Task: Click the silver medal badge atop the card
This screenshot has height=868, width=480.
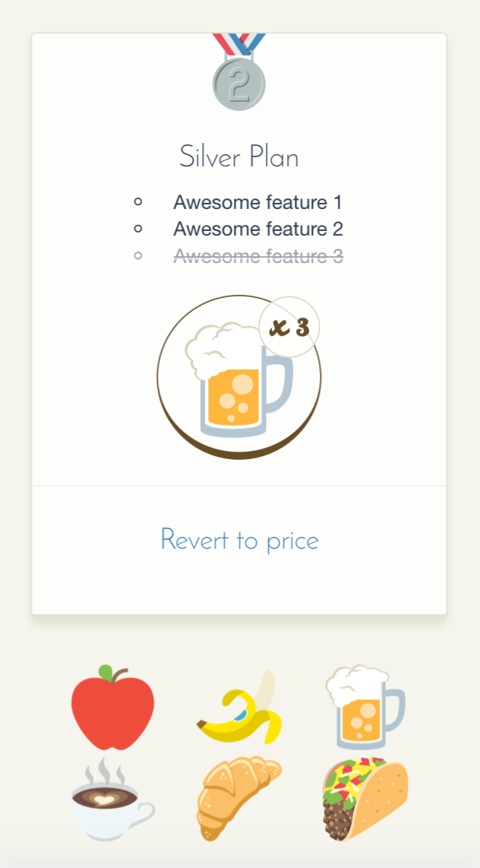Action: click(238, 80)
